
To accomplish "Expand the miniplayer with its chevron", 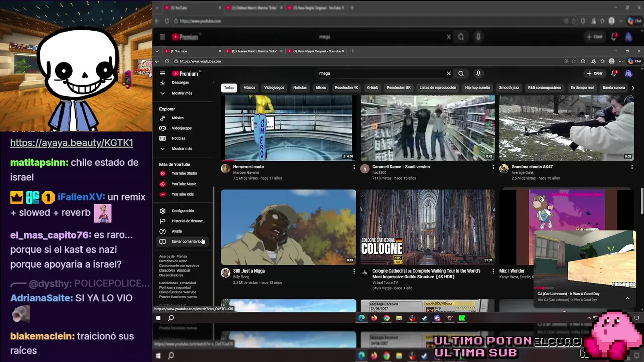I will (x=627, y=298).
